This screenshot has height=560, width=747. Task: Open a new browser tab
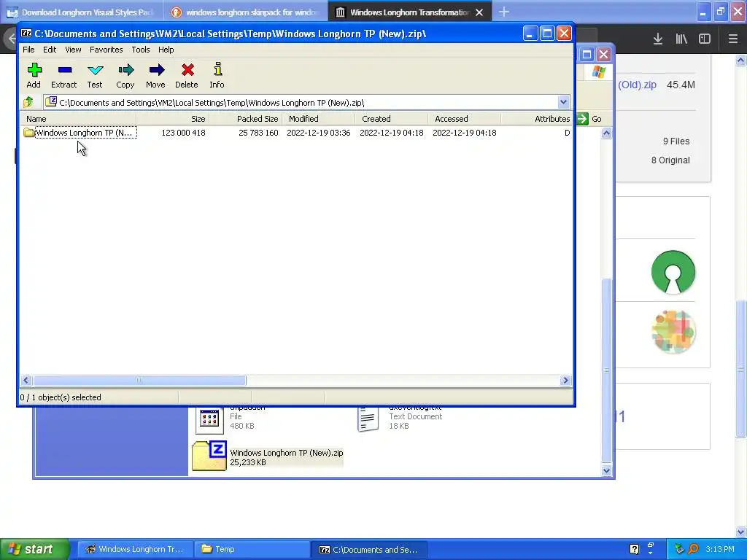click(x=503, y=12)
